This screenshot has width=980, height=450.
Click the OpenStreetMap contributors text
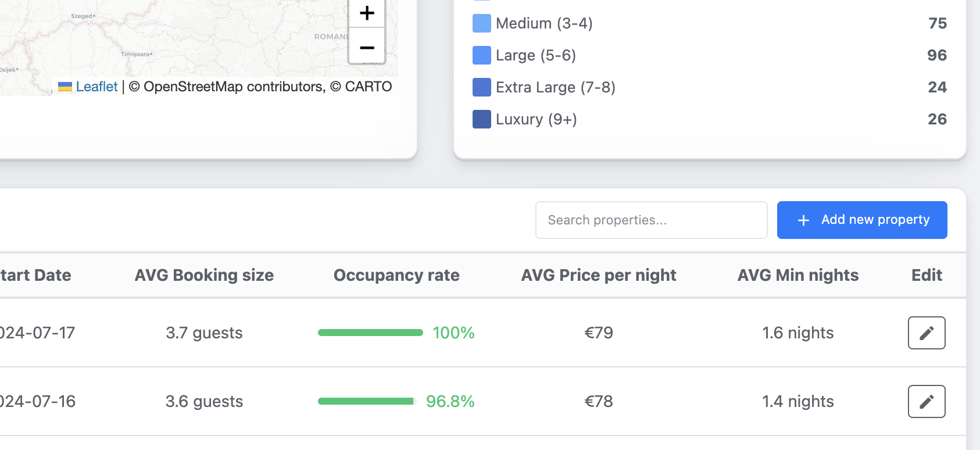(x=234, y=87)
